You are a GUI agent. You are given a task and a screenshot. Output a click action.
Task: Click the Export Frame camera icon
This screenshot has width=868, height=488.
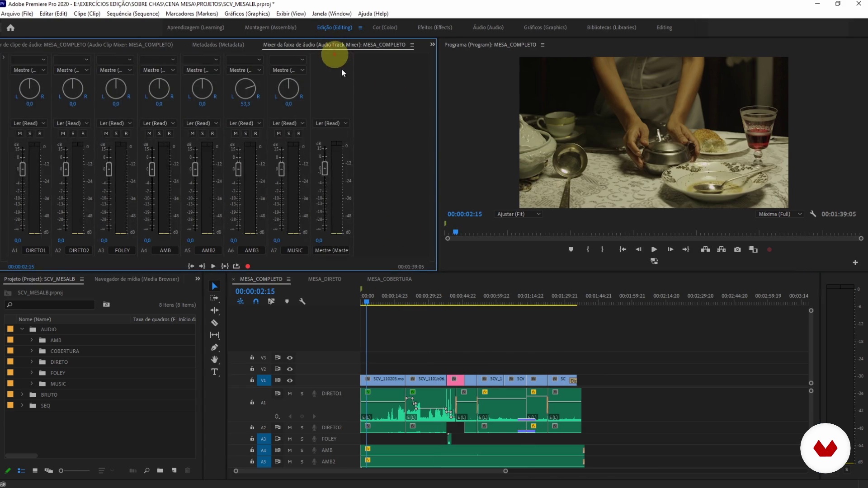pyautogui.click(x=737, y=249)
